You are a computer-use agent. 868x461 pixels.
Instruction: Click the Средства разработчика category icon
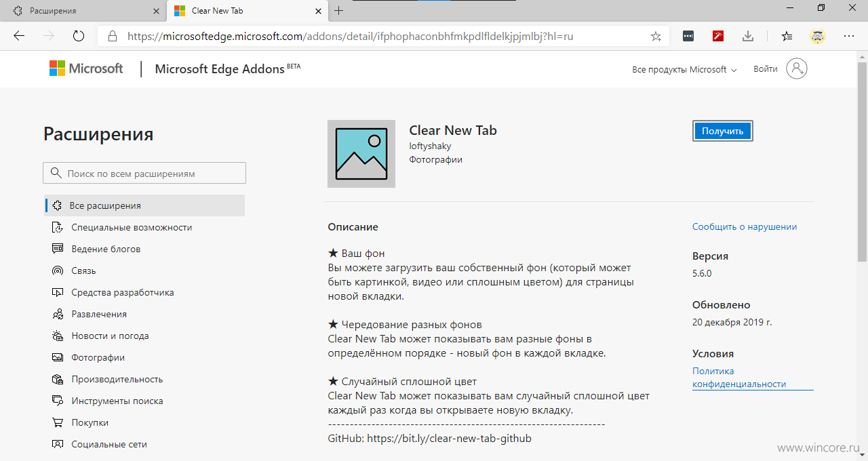pos(58,292)
